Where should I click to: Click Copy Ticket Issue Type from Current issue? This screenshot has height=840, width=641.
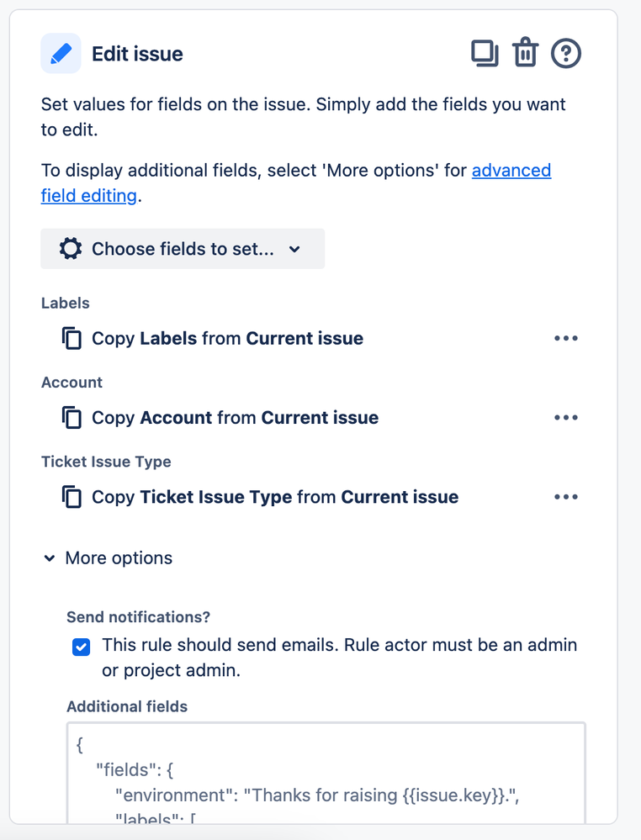pyautogui.click(x=275, y=497)
